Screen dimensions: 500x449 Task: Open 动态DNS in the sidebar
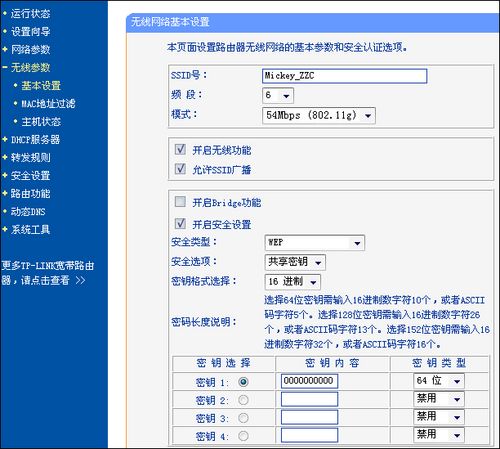tap(28, 212)
